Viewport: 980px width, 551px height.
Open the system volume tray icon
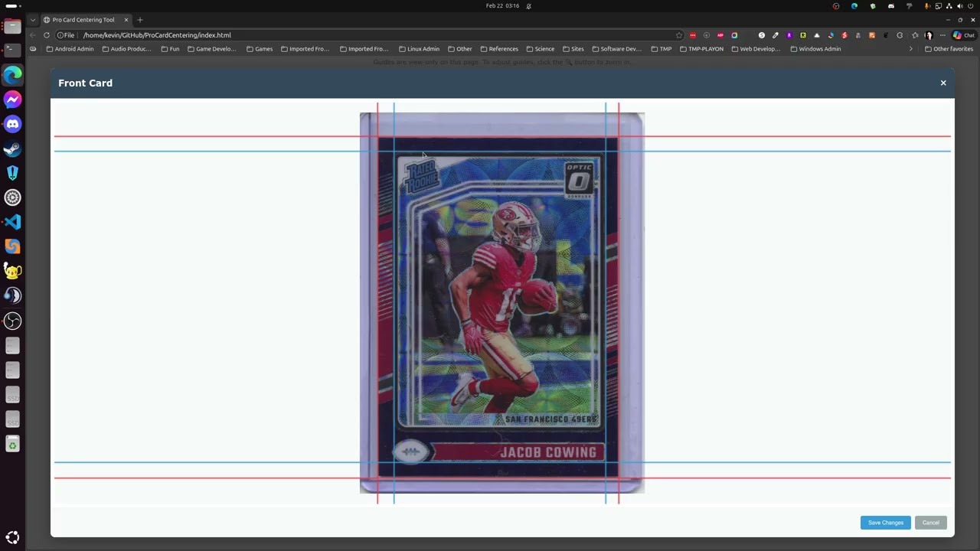pyautogui.click(x=959, y=6)
